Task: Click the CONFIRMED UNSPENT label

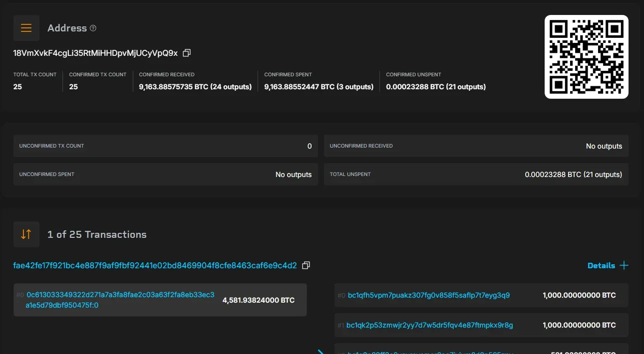Action: [x=413, y=74]
